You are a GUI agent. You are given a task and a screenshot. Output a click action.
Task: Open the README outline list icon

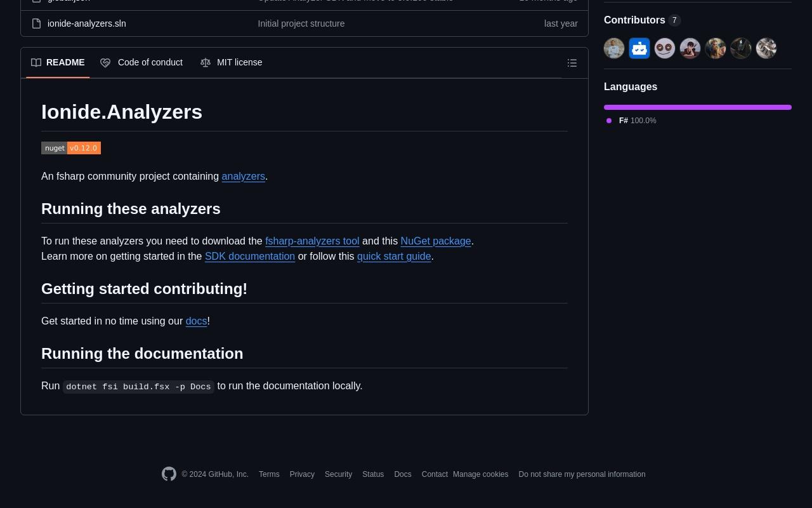(572, 63)
